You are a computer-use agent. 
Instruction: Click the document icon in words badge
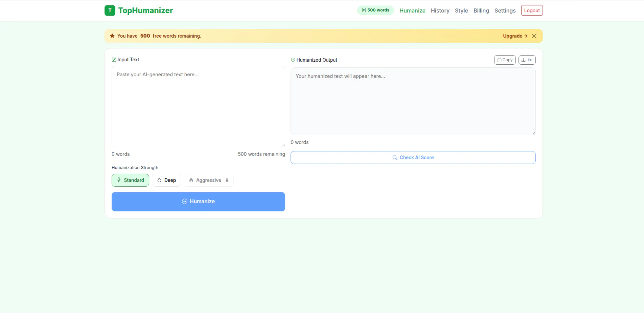tap(364, 10)
